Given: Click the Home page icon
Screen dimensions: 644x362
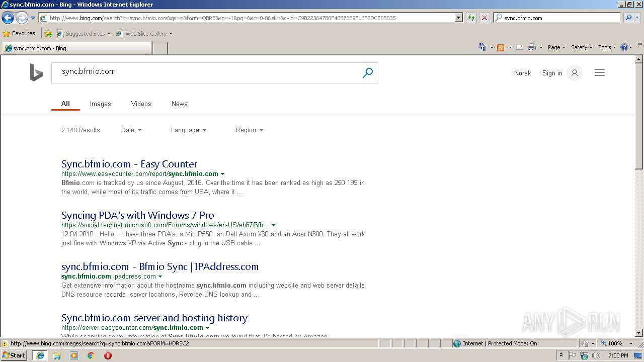Looking at the screenshot, I should [482, 47].
